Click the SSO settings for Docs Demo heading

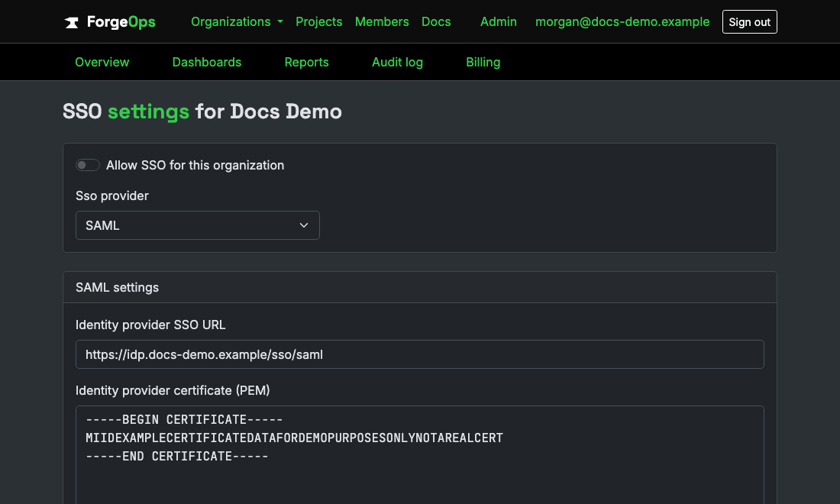click(x=202, y=111)
